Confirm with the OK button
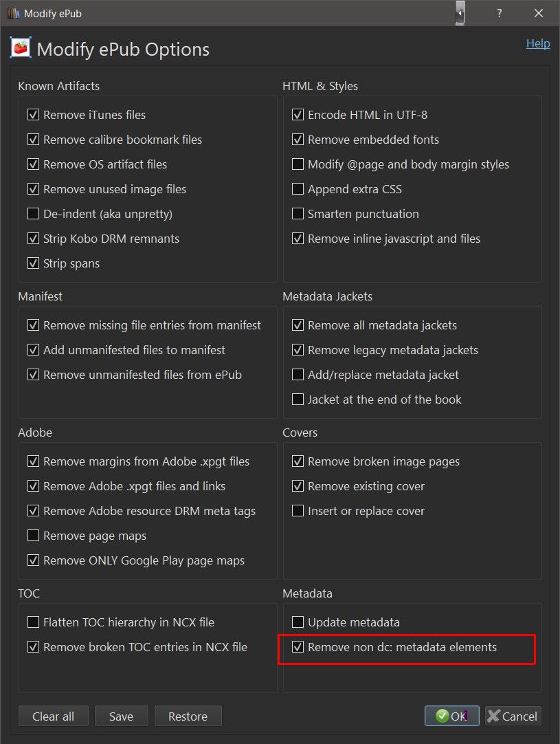This screenshot has width=560, height=744. click(x=451, y=716)
